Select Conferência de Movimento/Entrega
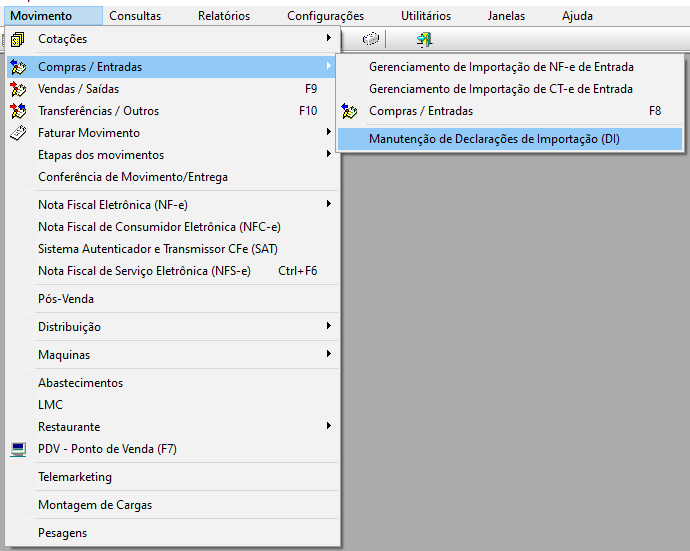 click(x=133, y=177)
